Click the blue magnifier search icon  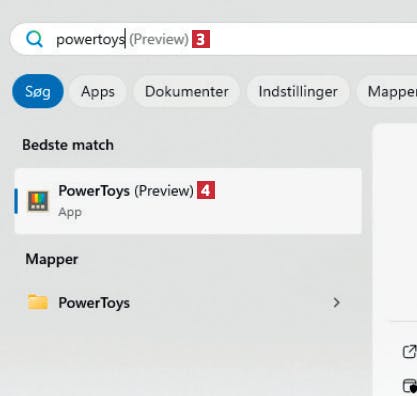(34, 39)
